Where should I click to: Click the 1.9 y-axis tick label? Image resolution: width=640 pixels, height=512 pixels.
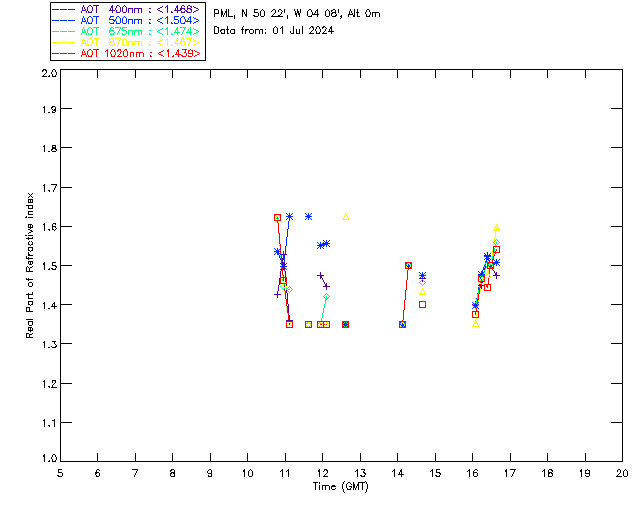coord(49,109)
